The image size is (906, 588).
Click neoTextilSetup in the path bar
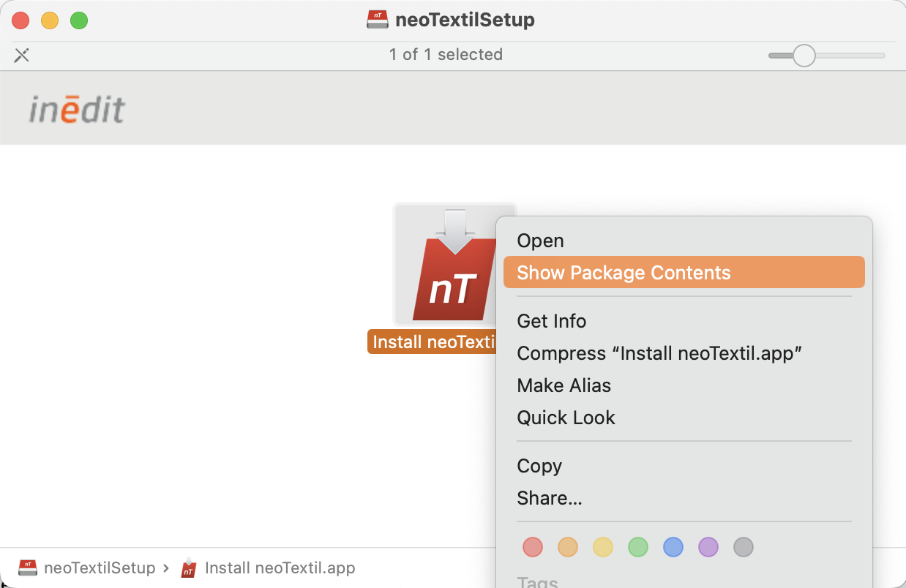(100, 568)
